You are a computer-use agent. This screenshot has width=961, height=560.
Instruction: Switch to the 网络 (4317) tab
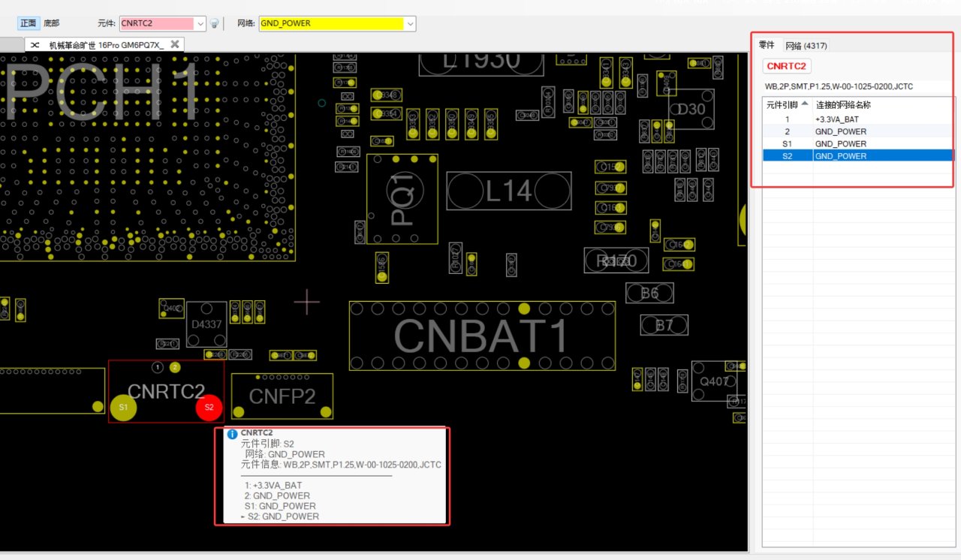point(806,46)
